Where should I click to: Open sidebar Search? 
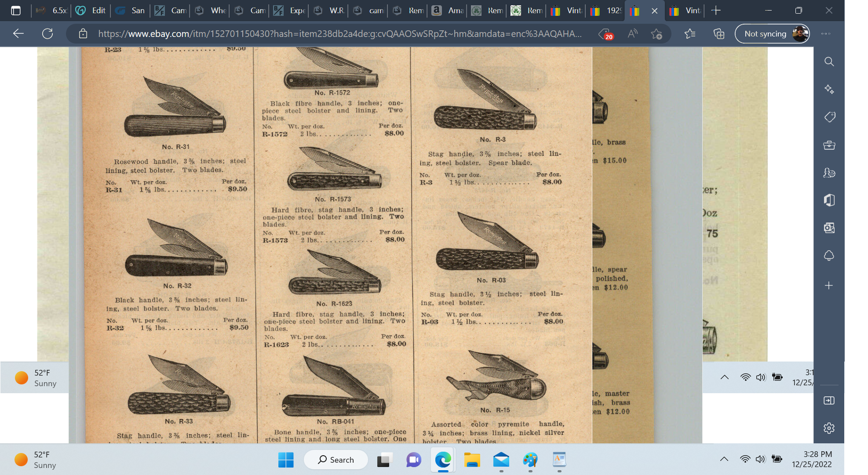(x=829, y=62)
